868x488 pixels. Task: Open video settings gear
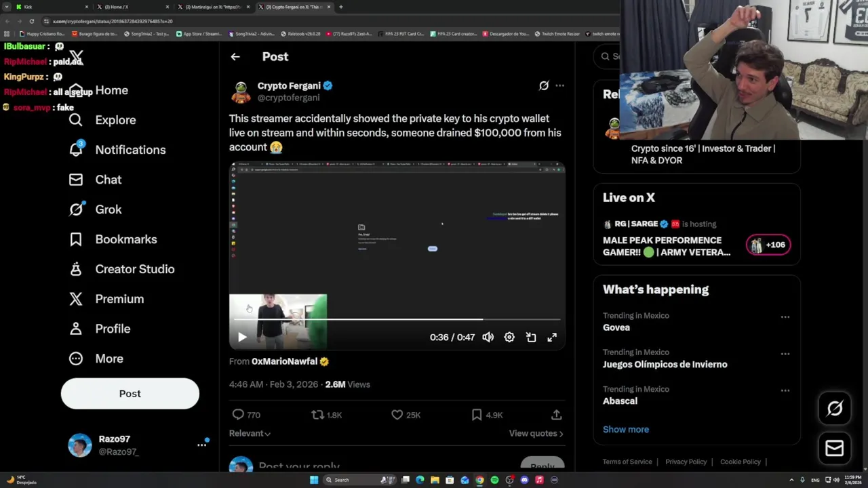click(509, 337)
